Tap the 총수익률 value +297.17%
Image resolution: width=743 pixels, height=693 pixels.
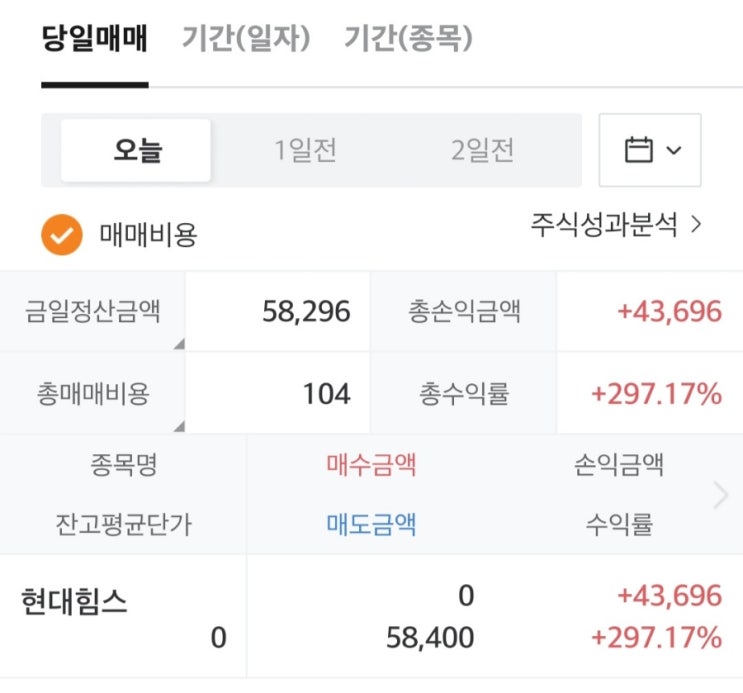(x=656, y=394)
